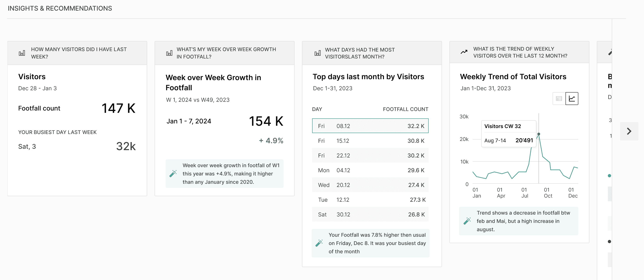Click the FOOTFALL COUNT column header
This screenshot has height=280, width=644.
(405, 109)
